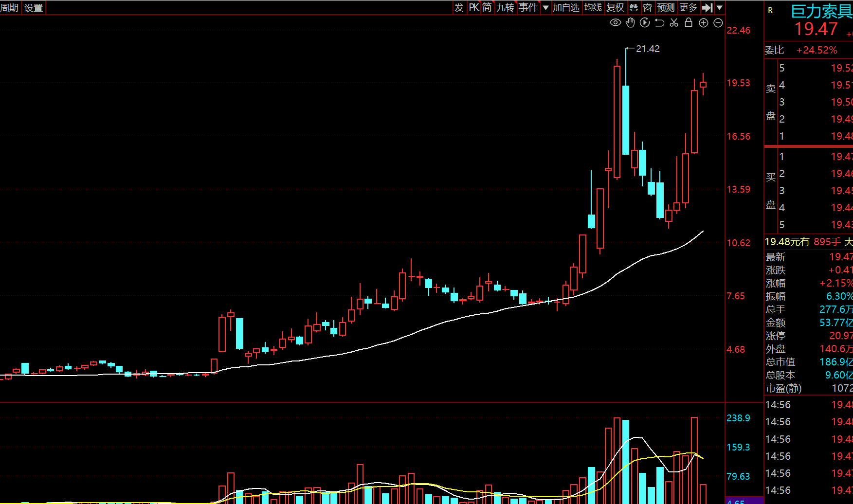
Task: Expand the dropdown arrow after 事件
Action: (545, 8)
